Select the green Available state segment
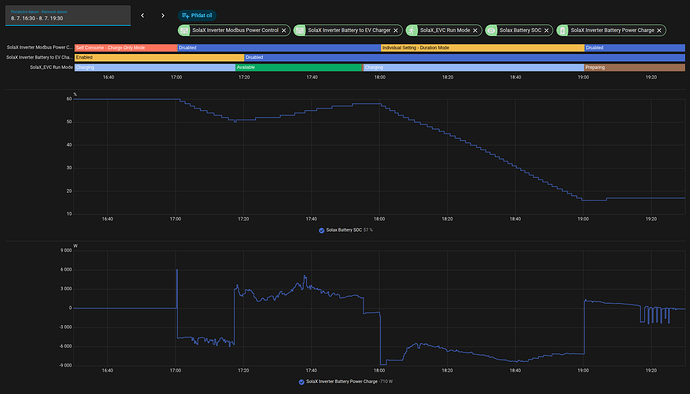 tap(298, 67)
